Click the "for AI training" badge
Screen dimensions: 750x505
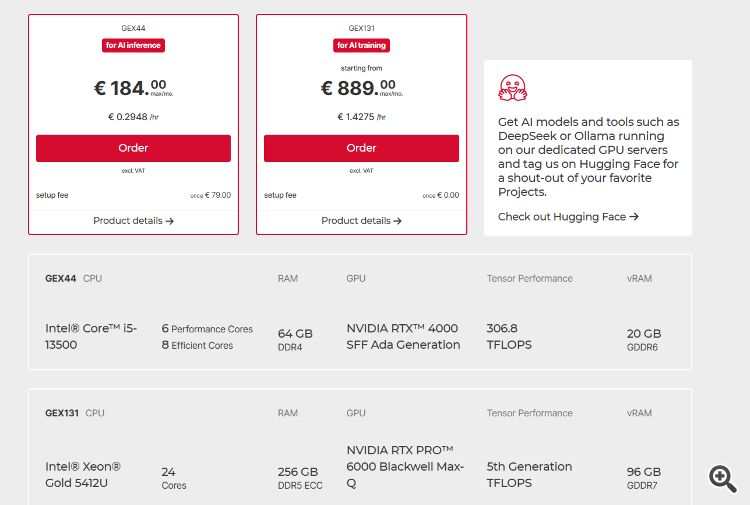[x=361, y=45]
